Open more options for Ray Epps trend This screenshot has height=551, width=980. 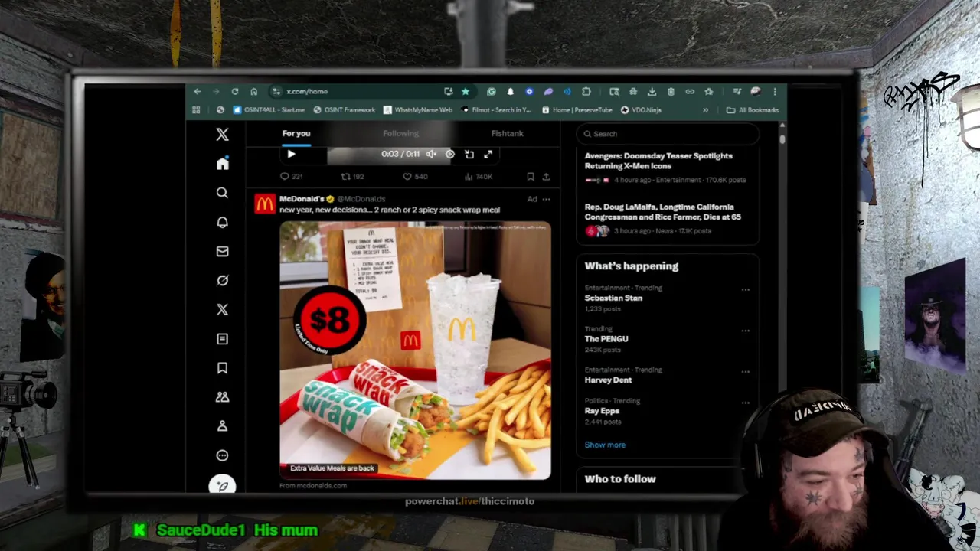pyautogui.click(x=745, y=403)
